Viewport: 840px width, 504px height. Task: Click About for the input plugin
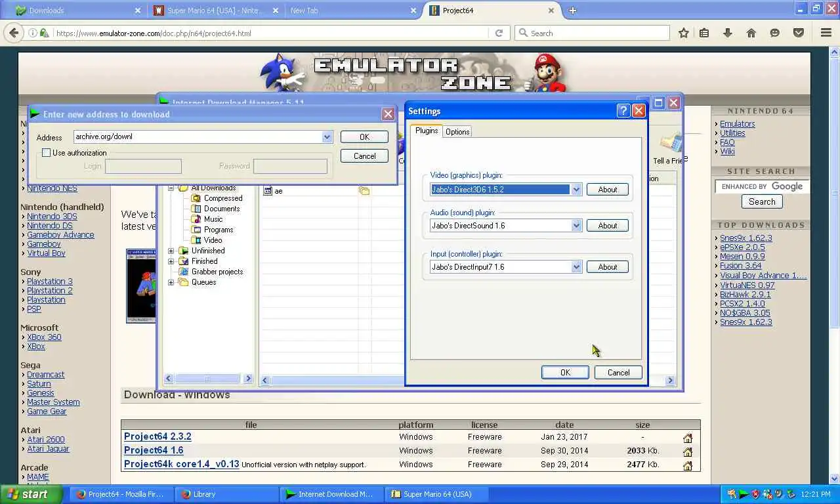tap(608, 267)
